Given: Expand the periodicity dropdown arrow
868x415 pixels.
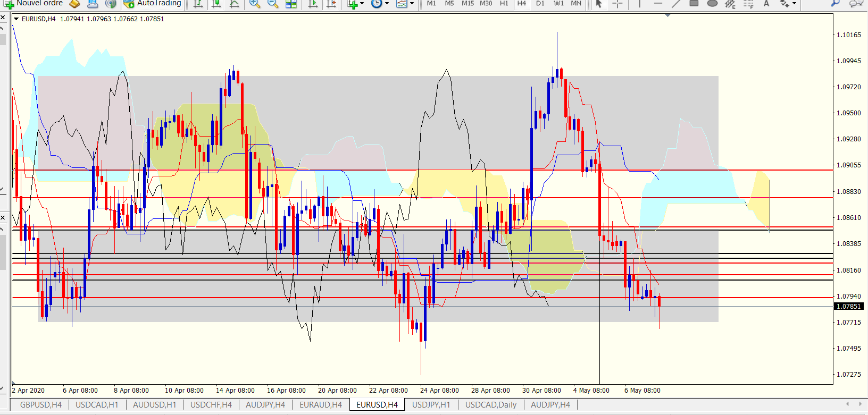Looking at the screenshot, I should point(387,4).
